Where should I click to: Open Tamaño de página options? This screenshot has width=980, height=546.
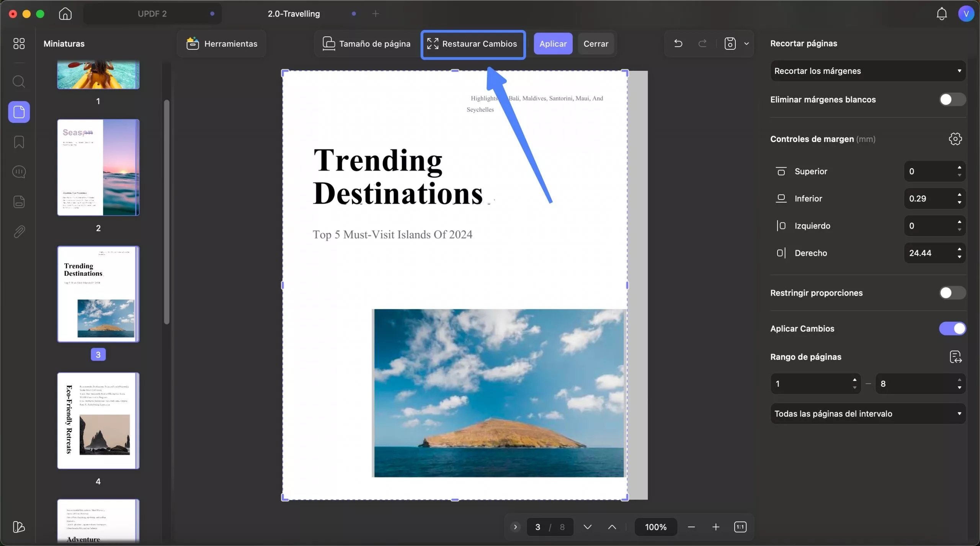pos(366,44)
